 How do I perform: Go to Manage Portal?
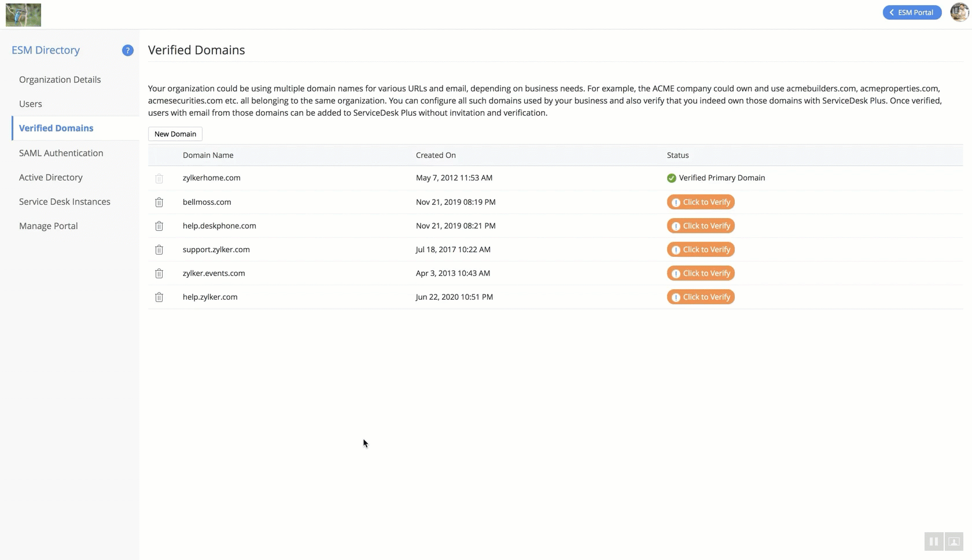click(49, 226)
